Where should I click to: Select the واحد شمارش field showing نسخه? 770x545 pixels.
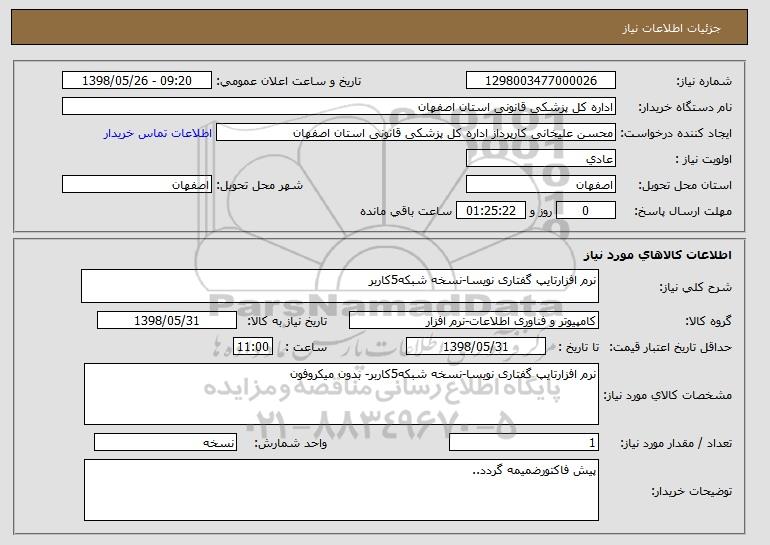point(165,442)
